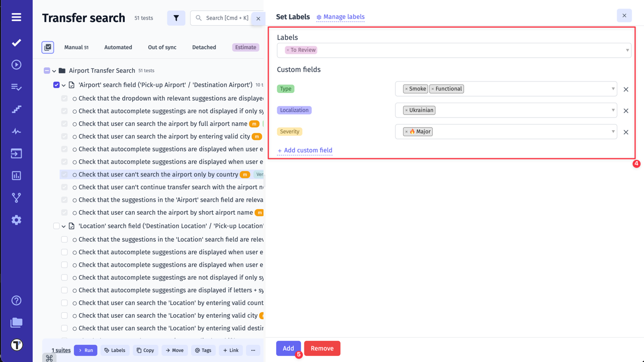This screenshot has width=644, height=362.
Task: Click the test plans list icon in sidebar
Action: coord(17,86)
